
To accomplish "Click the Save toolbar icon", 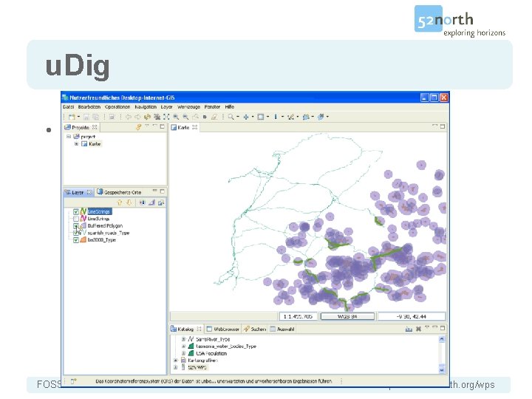I will (86, 117).
